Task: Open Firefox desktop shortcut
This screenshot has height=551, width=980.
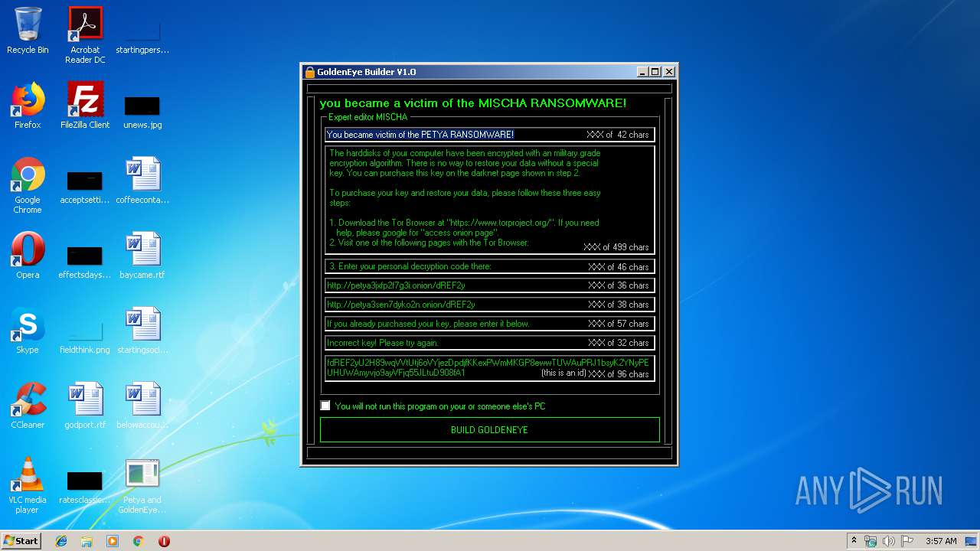Action: (x=28, y=106)
